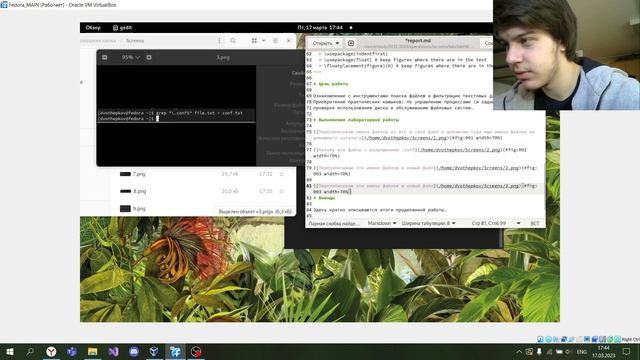
Task: Open Visual Studio from the taskbar
Action: pos(113,351)
